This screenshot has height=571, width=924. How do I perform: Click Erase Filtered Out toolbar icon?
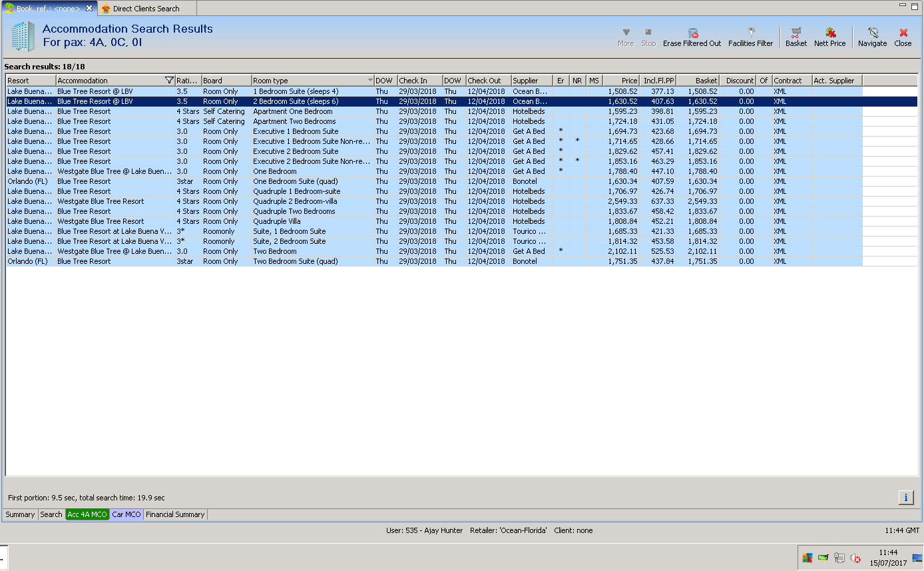(x=692, y=37)
